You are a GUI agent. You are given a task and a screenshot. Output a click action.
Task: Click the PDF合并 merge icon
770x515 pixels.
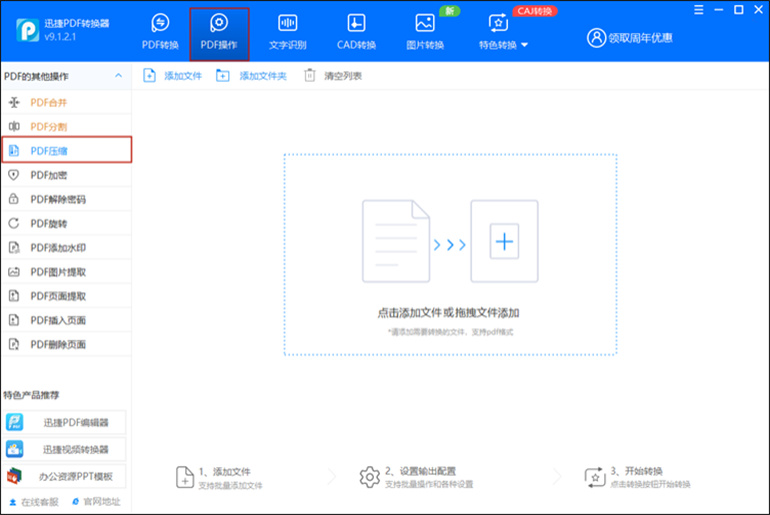pos(14,102)
